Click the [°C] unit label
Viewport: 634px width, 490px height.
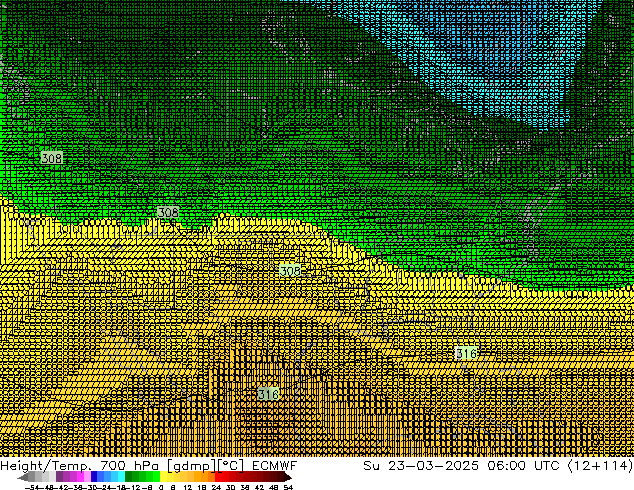point(231,466)
